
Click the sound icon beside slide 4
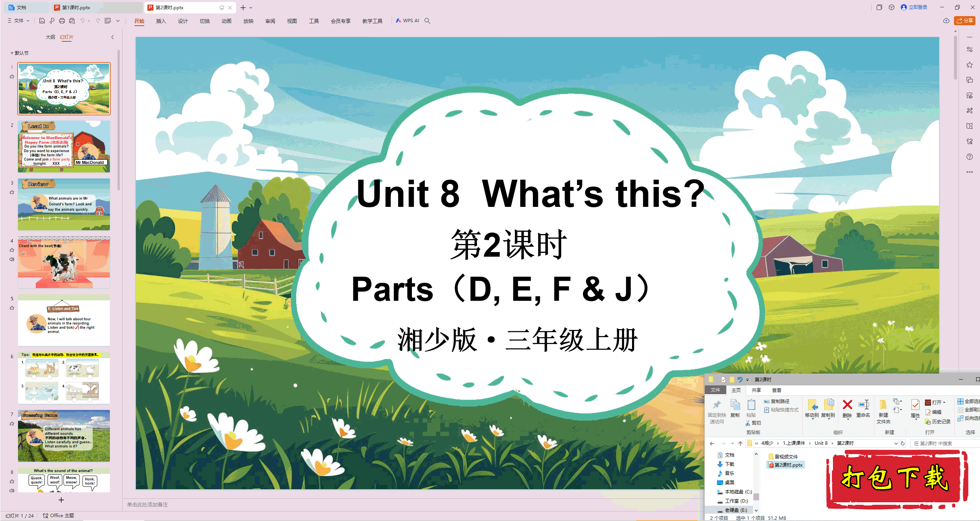point(12,259)
